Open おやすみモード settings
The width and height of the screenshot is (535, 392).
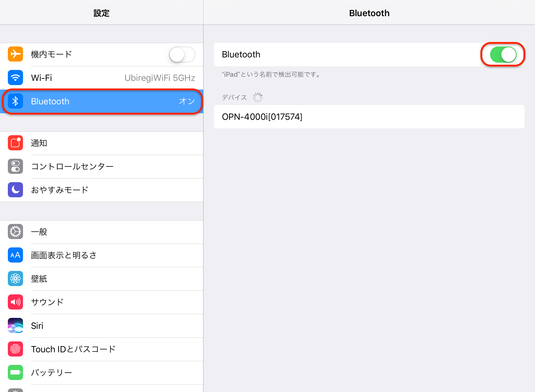click(x=102, y=190)
